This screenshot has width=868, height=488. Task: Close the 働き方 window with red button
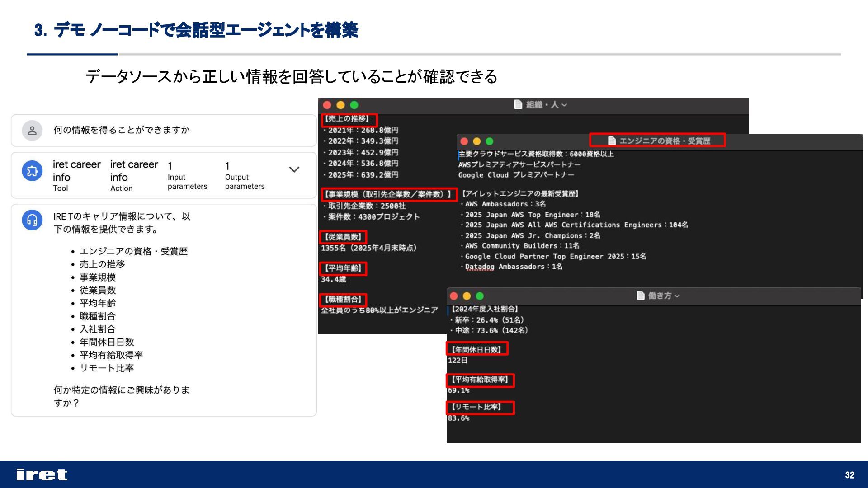point(454,296)
